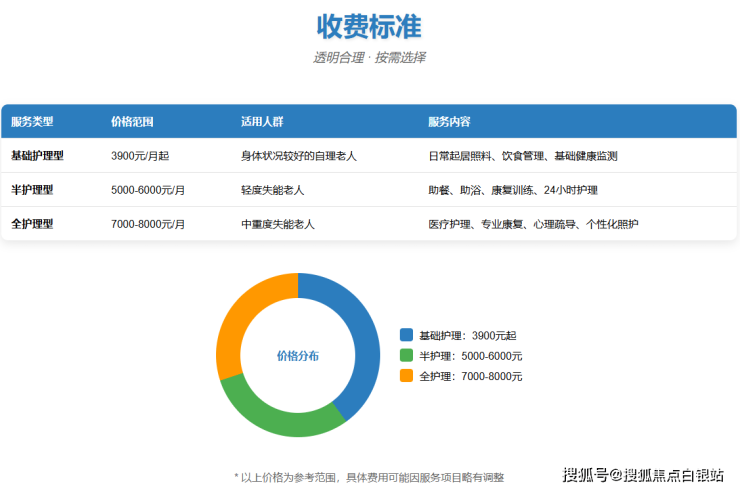
Task: Click the blue legend swatch for 基础护理
Action: (x=406, y=335)
